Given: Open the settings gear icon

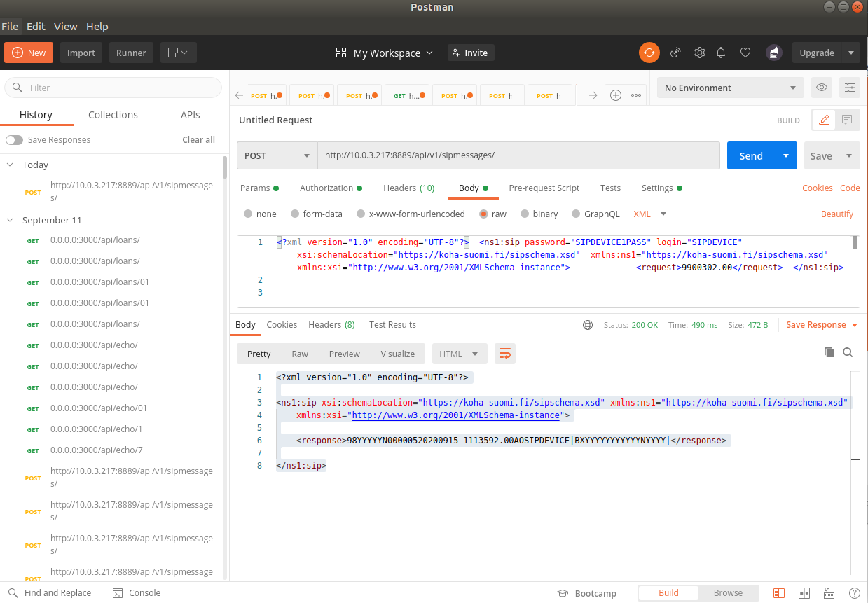Looking at the screenshot, I should (699, 53).
